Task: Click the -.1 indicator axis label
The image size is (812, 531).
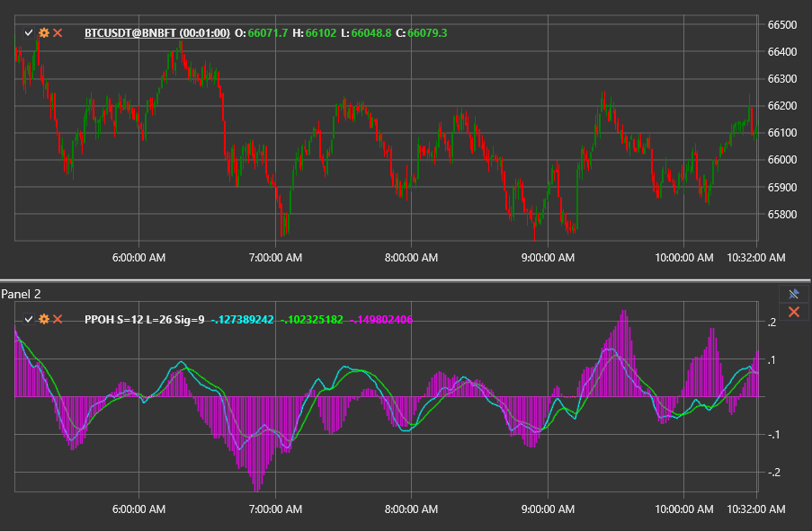Action: point(773,434)
